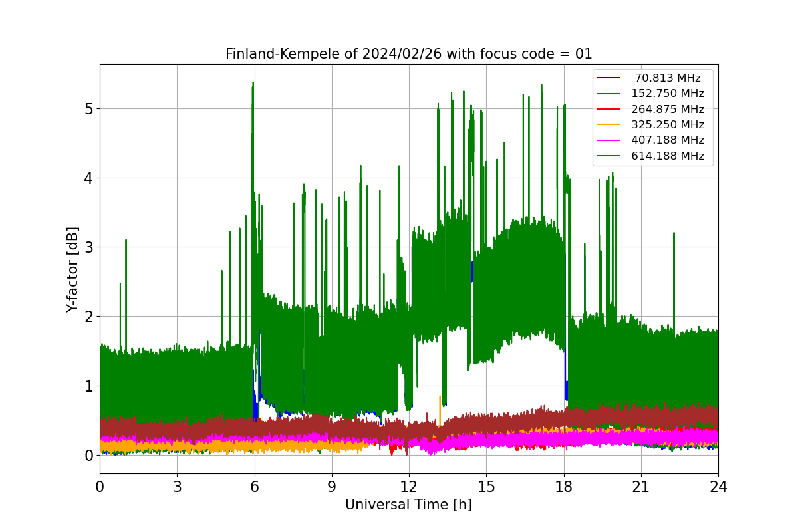Select the 614.188 MHz legend label
The width and height of the screenshot is (798, 532).
click(x=668, y=156)
